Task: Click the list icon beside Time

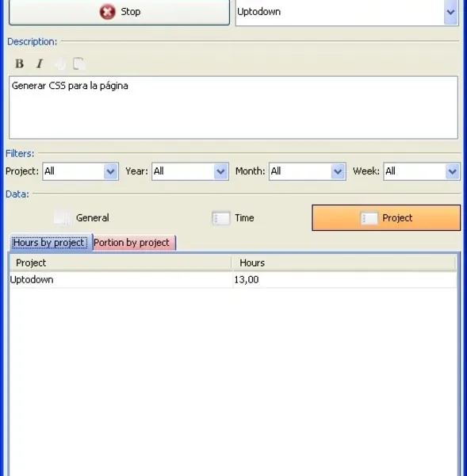Action: [x=220, y=218]
